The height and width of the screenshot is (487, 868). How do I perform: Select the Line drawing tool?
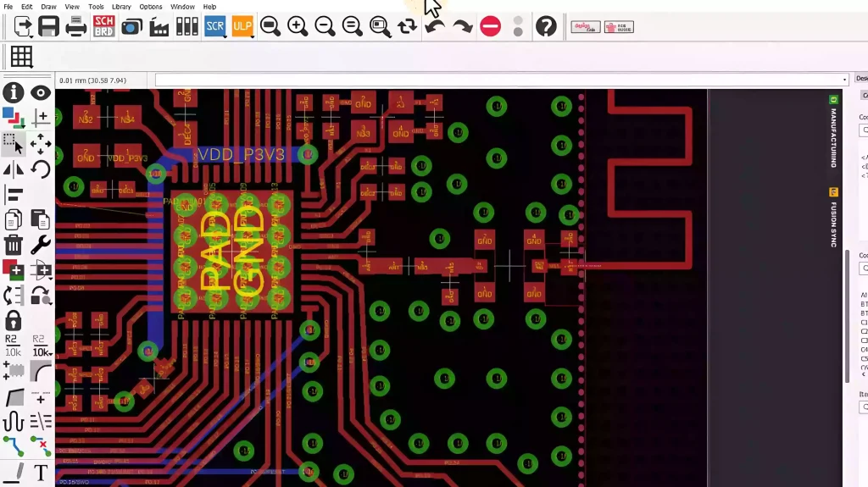[14, 472]
